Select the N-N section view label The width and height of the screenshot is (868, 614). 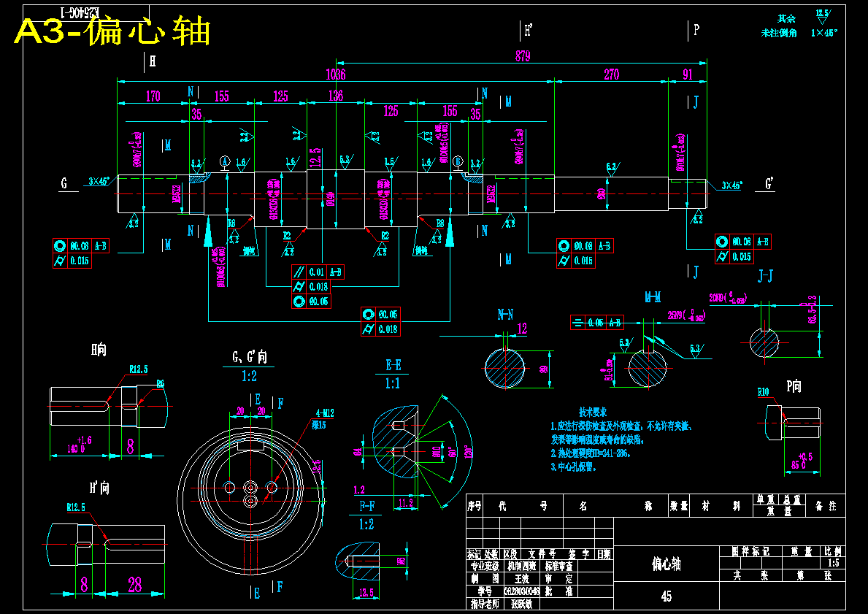pyautogui.click(x=505, y=315)
